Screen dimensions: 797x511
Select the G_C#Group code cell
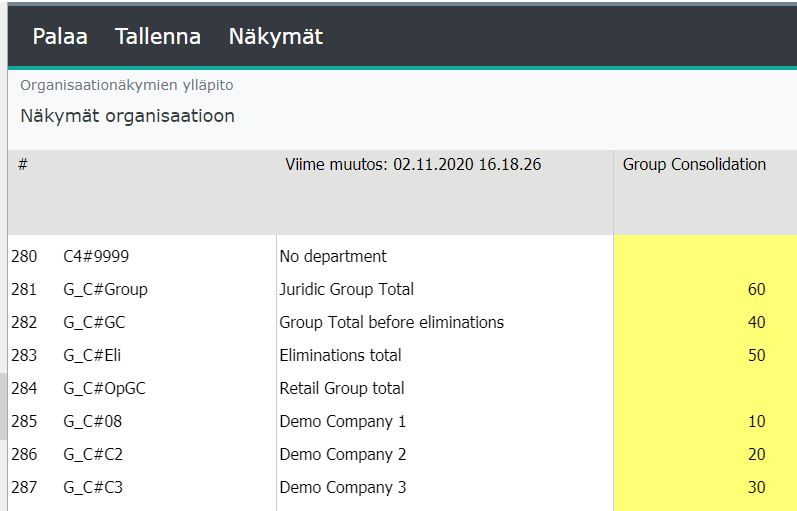pyautogui.click(x=105, y=290)
